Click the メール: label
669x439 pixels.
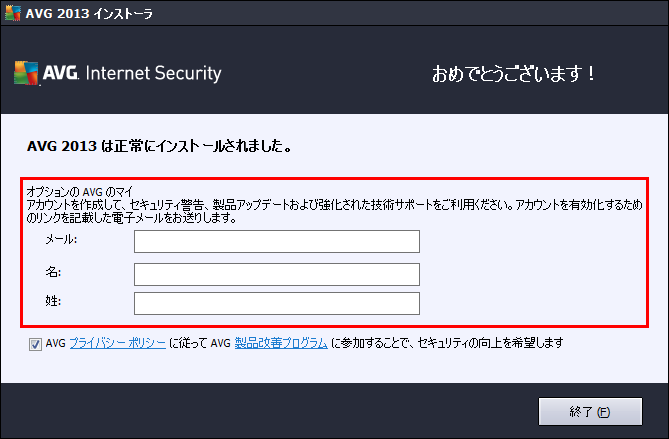[x=61, y=240]
